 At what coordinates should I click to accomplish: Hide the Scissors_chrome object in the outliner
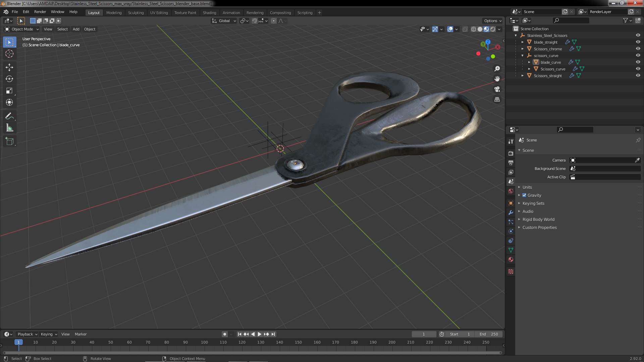[x=638, y=49]
